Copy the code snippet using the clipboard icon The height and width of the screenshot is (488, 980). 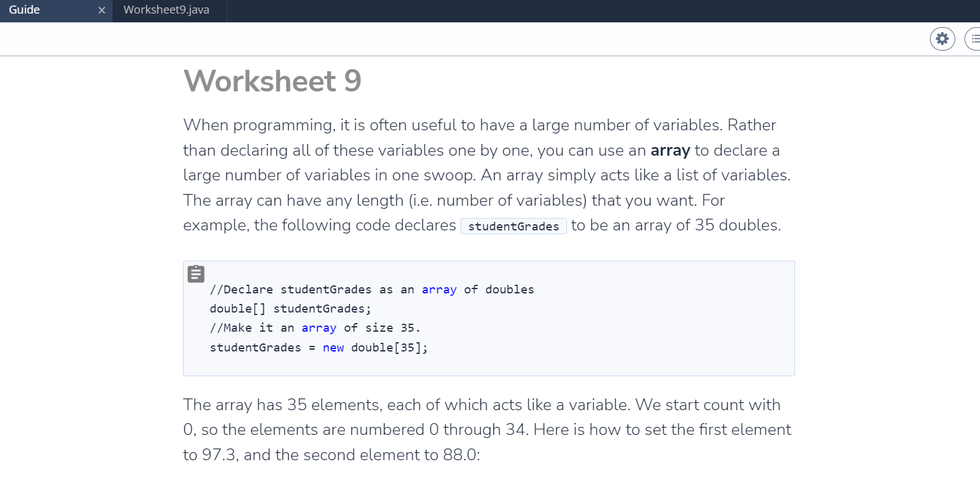[x=195, y=273]
